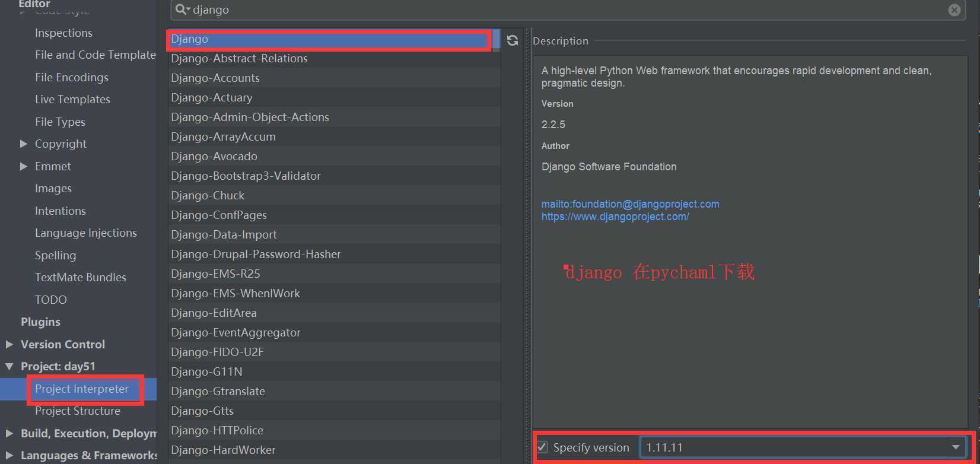Open Live Templates settings
This screenshot has height=464, width=980.
(72, 99)
